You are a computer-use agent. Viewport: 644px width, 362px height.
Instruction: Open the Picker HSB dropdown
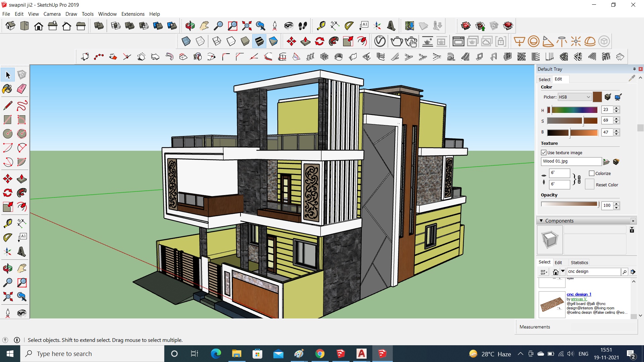pyautogui.click(x=575, y=97)
